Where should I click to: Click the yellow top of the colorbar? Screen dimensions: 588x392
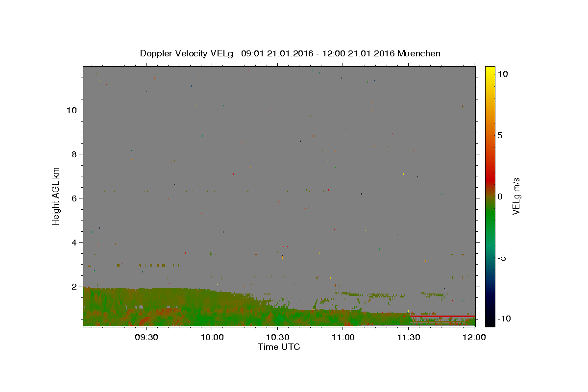[490, 69]
